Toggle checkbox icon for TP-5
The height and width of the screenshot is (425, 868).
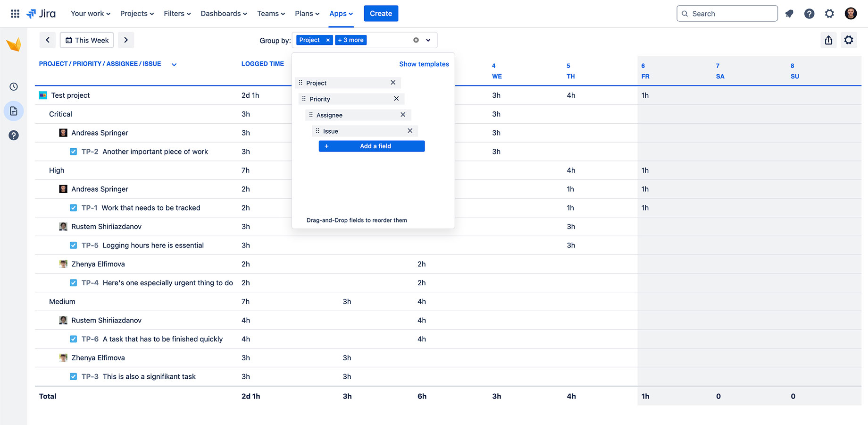pos(73,246)
